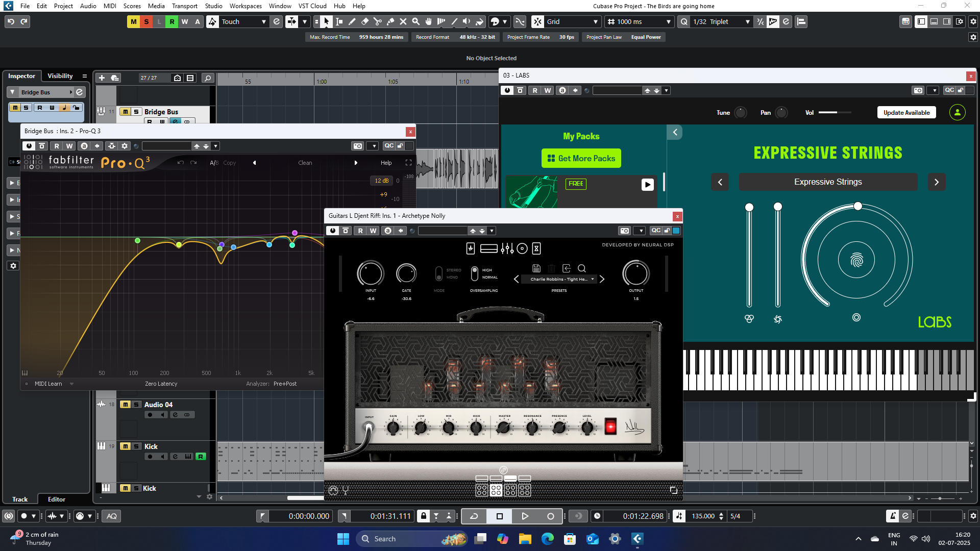Click the track search magnifier icon
The height and width of the screenshot is (551, 980).
click(x=207, y=78)
